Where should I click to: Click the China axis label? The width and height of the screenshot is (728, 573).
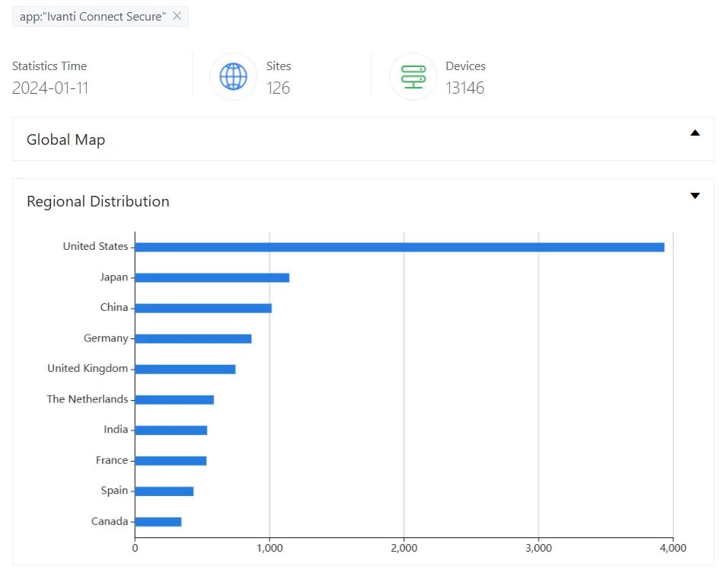(113, 307)
